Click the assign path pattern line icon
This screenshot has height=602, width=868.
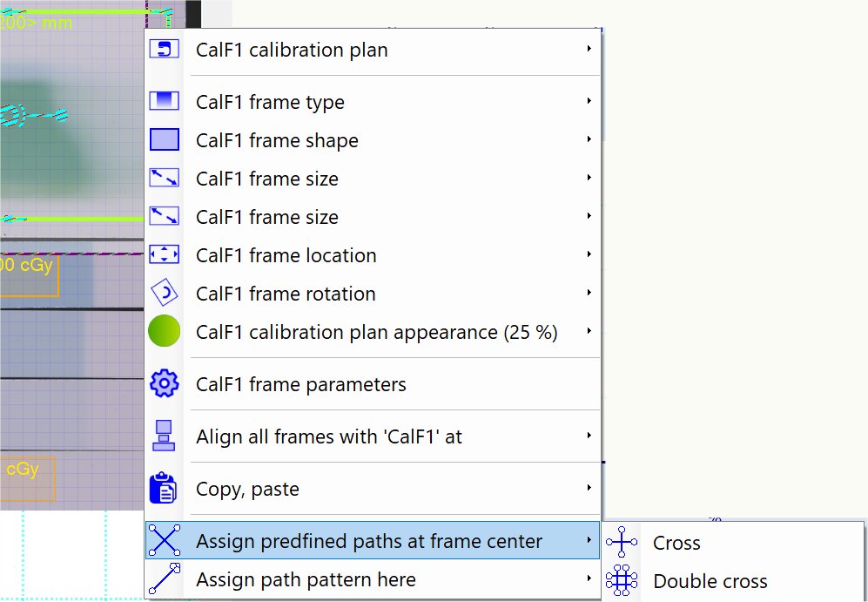(x=164, y=579)
